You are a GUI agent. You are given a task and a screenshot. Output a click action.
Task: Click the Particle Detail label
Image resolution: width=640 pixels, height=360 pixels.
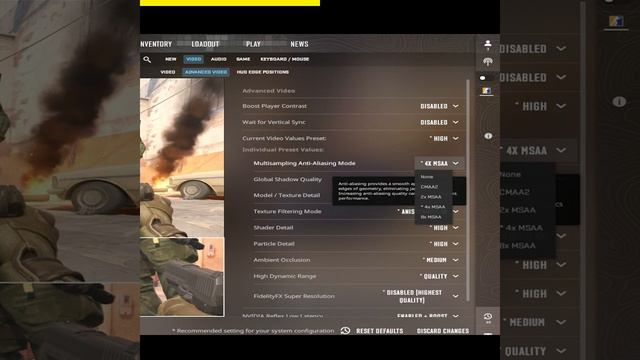[274, 244]
